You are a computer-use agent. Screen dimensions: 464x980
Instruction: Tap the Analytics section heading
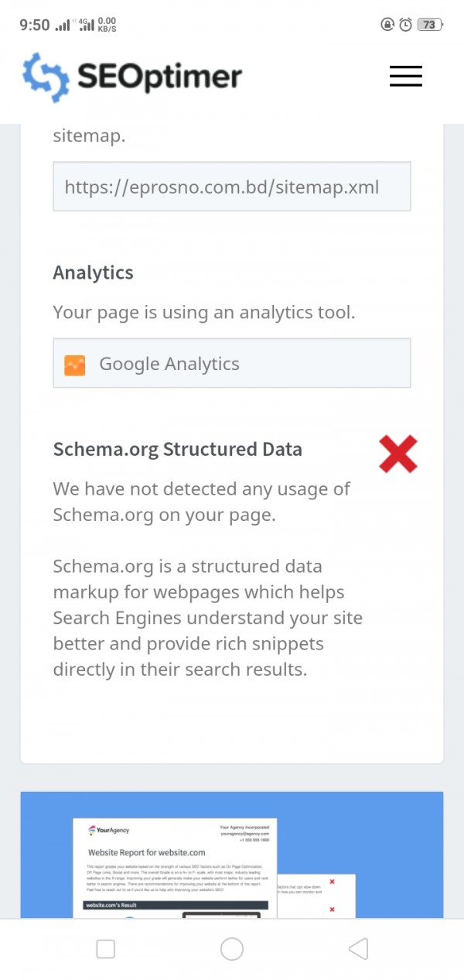pos(93,272)
